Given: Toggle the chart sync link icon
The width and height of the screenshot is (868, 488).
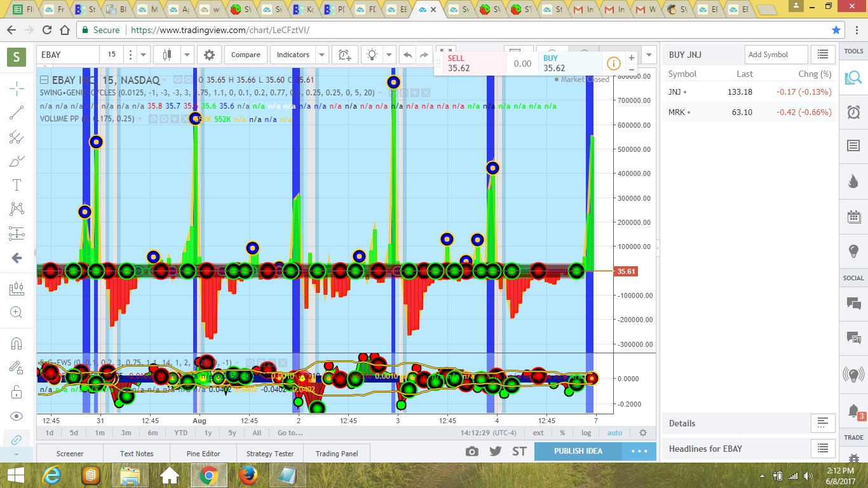Looking at the screenshot, I should point(17,440).
